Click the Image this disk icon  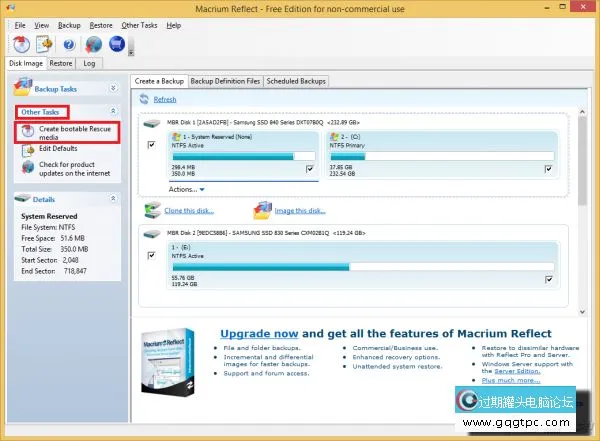(262, 210)
